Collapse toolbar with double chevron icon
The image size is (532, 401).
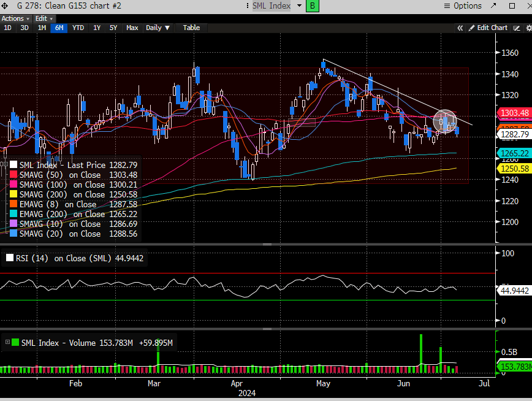(460, 28)
